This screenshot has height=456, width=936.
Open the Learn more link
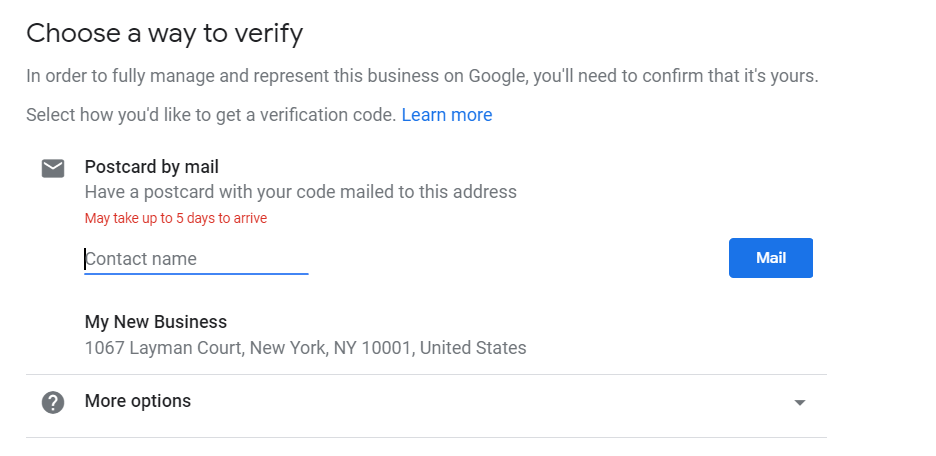(446, 115)
